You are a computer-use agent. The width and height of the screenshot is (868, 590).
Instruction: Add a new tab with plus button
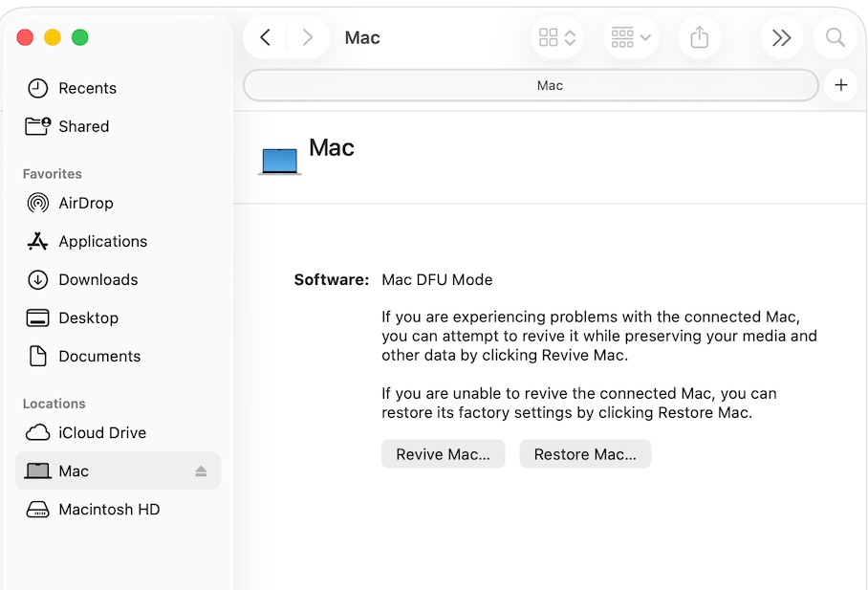pos(840,85)
